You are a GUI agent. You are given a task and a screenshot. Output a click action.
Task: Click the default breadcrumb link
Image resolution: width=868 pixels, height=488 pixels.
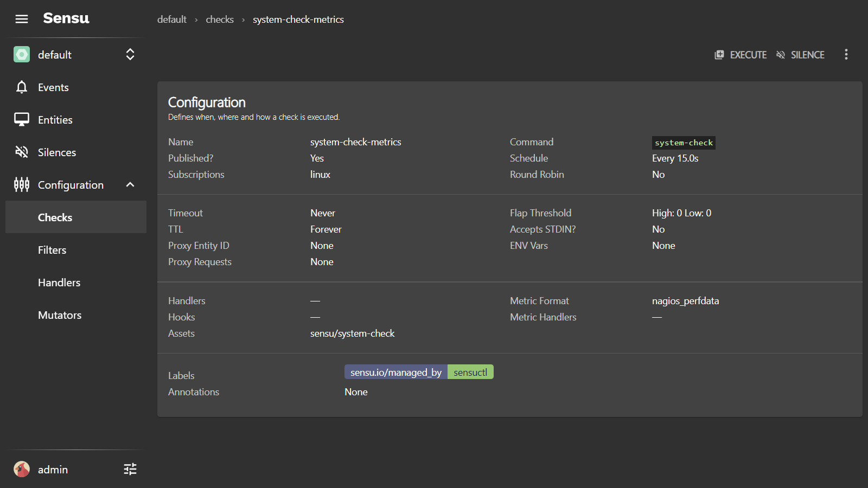pyautogui.click(x=172, y=20)
